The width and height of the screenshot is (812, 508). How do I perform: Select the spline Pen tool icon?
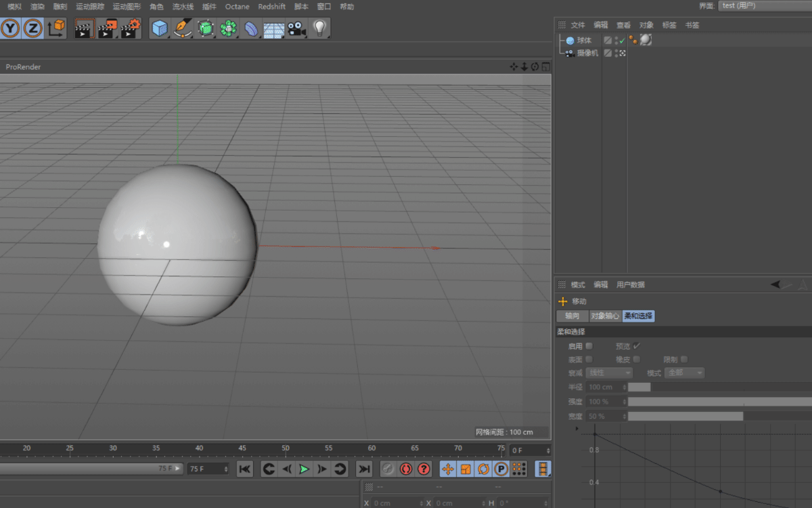182,28
